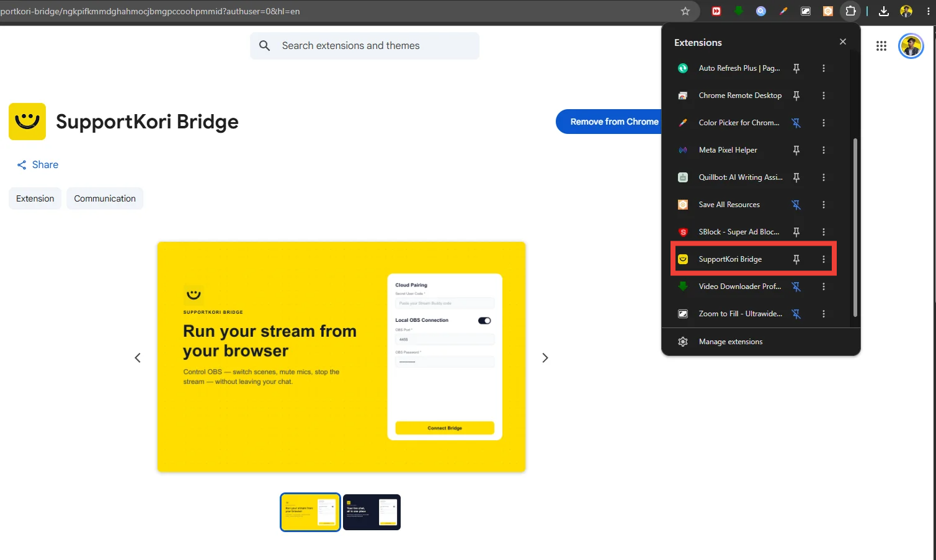
Task: Pin SupportKori Bridge to toolbar
Action: pyautogui.click(x=796, y=259)
